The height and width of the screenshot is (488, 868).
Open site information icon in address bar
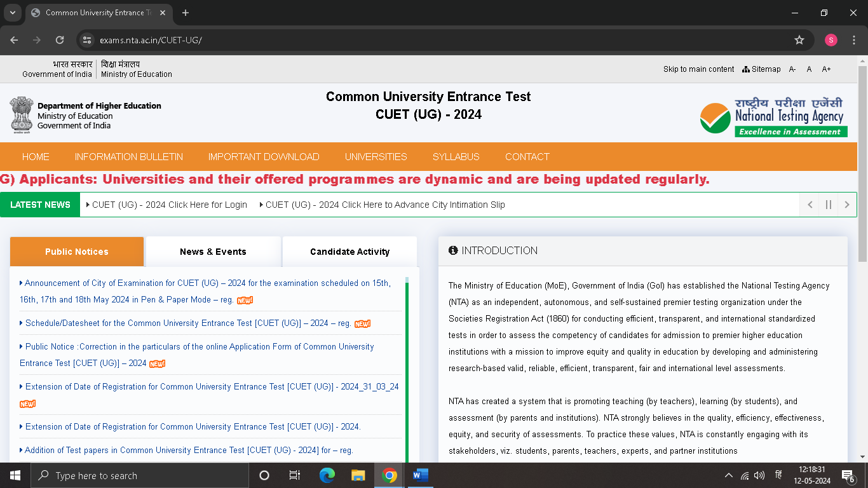coord(88,40)
